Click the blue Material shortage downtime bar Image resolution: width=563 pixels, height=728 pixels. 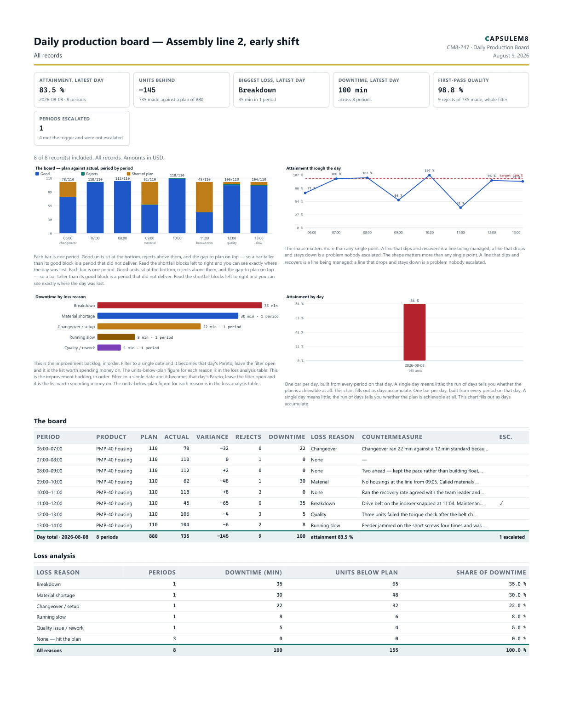point(168,316)
